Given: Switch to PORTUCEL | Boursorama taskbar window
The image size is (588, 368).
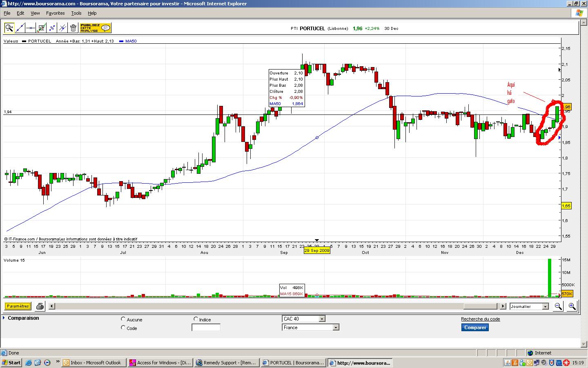Looking at the screenshot, I should pyautogui.click(x=293, y=362).
